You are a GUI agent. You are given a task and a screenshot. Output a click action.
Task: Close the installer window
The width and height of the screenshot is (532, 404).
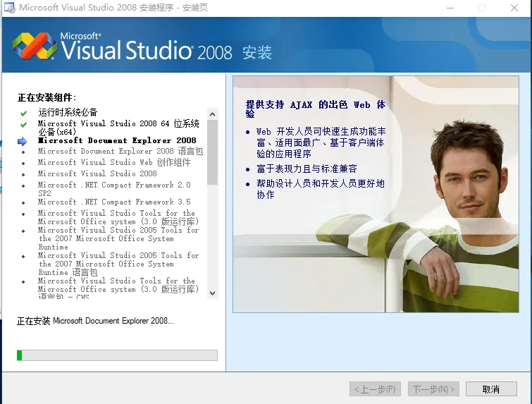click(x=514, y=8)
